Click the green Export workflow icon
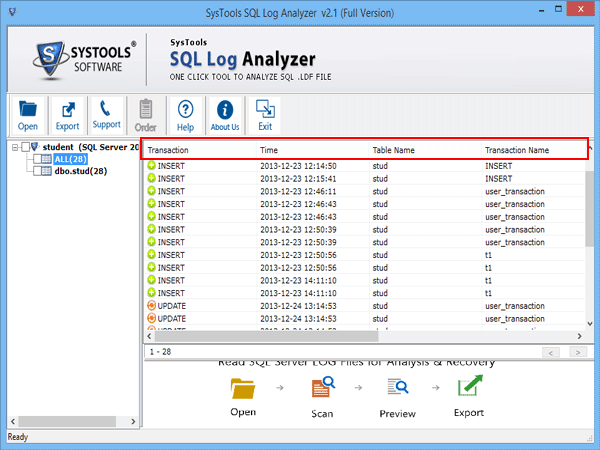The image size is (600, 450). (x=470, y=386)
